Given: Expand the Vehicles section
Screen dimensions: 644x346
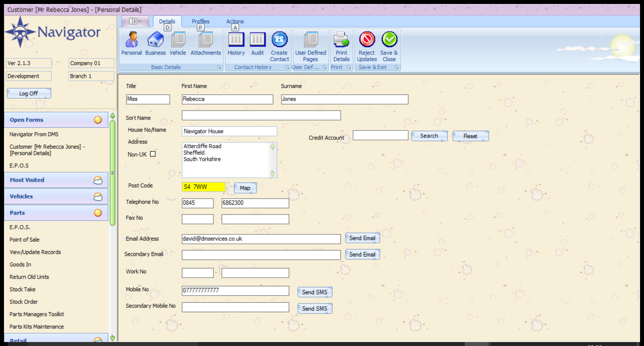Looking at the screenshot, I should tap(56, 196).
